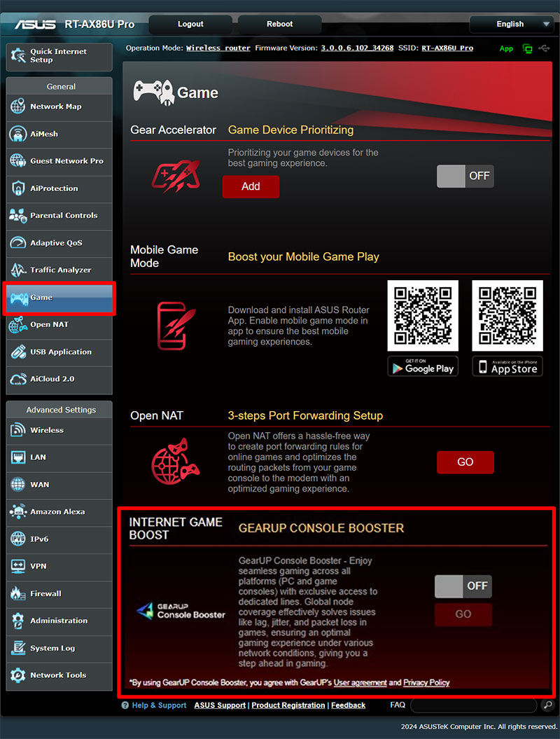
Task: Click the Guest Network Pro globe icon
Action: coord(18,160)
